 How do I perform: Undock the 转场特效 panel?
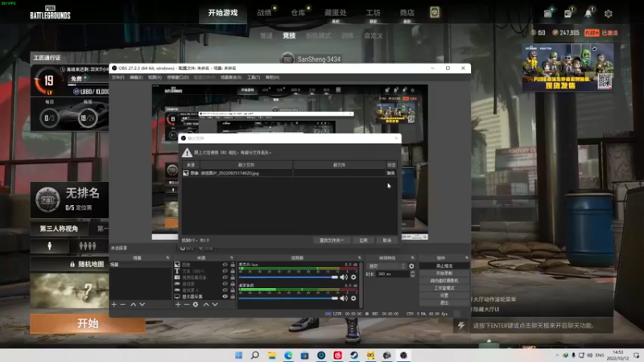click(413, 257)
